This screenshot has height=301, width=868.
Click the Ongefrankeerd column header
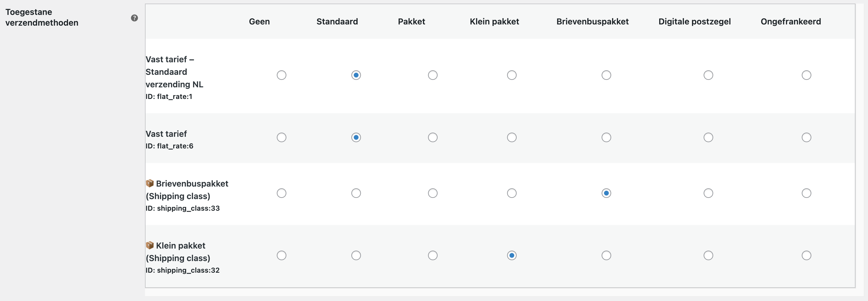[791, 21]
